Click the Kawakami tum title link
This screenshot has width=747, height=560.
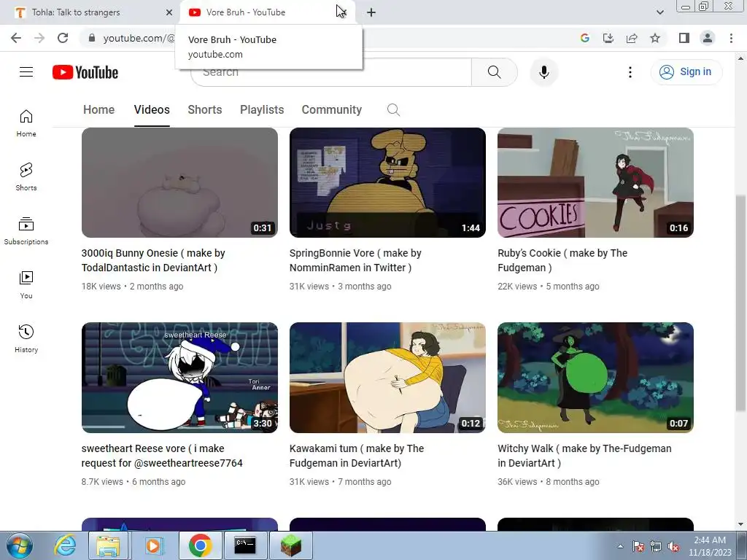[357, 456]
